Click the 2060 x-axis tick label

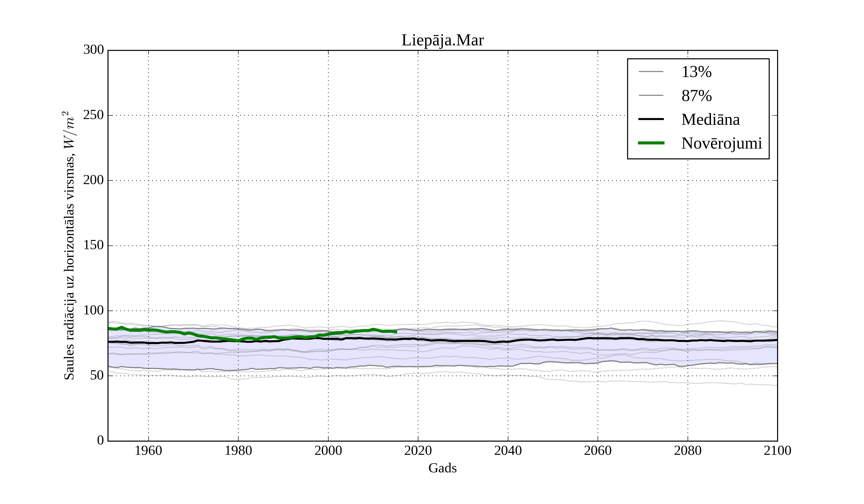[x=598, y=450]
